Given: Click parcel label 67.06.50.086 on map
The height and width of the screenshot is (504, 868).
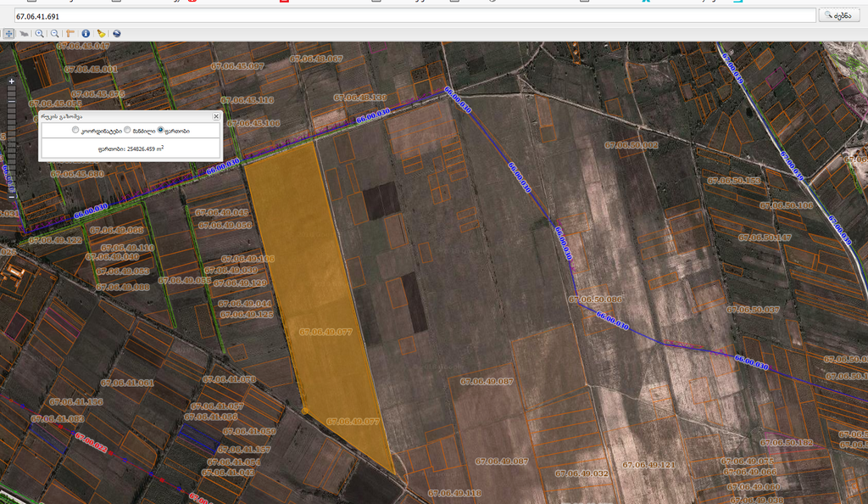Looking at the screenshot, I should (595, 300).
